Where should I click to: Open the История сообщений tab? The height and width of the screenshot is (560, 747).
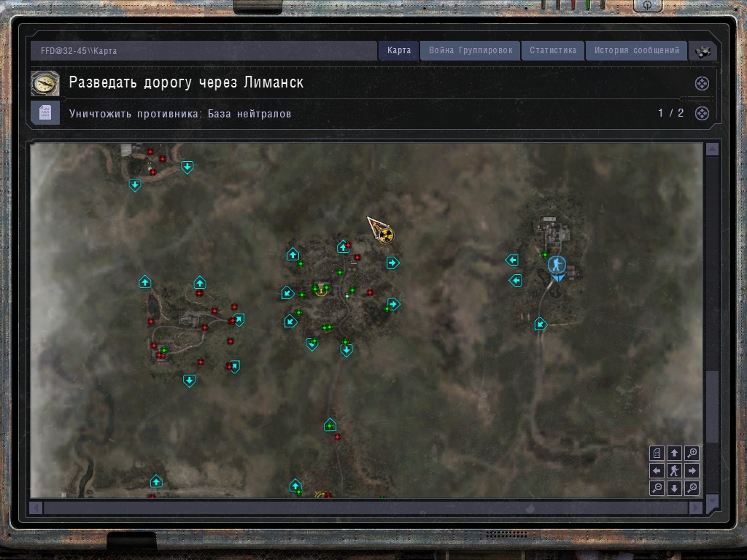636,50
